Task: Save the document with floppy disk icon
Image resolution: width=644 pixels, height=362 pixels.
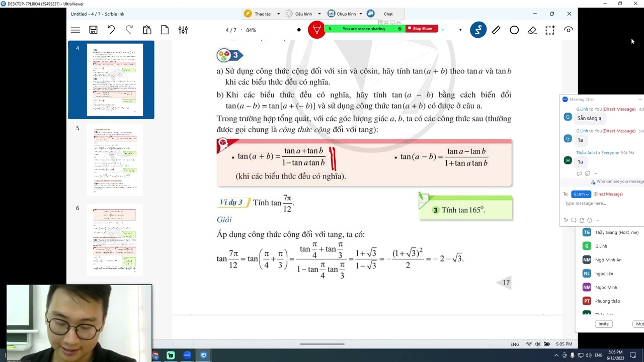Action: click(93, 30)
